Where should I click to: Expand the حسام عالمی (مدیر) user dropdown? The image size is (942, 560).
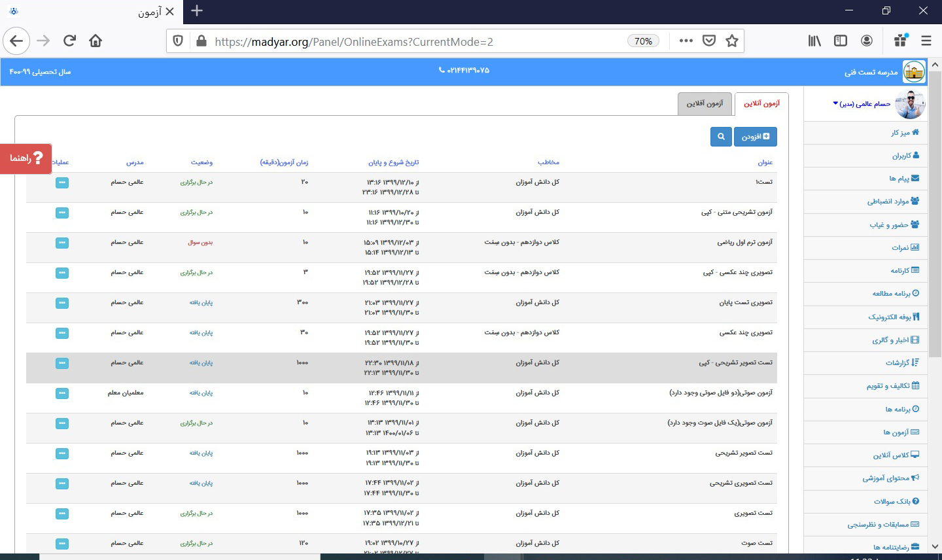click(x=862, y=104)
